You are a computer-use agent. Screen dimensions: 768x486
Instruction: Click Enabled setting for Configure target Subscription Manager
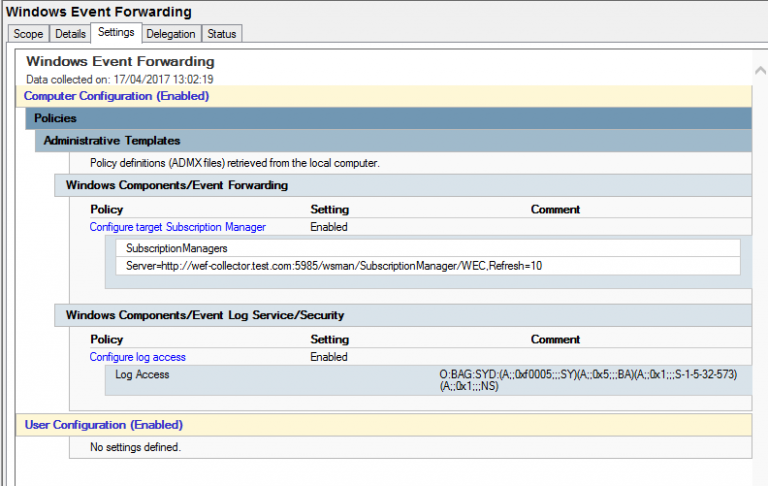coord(329,227)
